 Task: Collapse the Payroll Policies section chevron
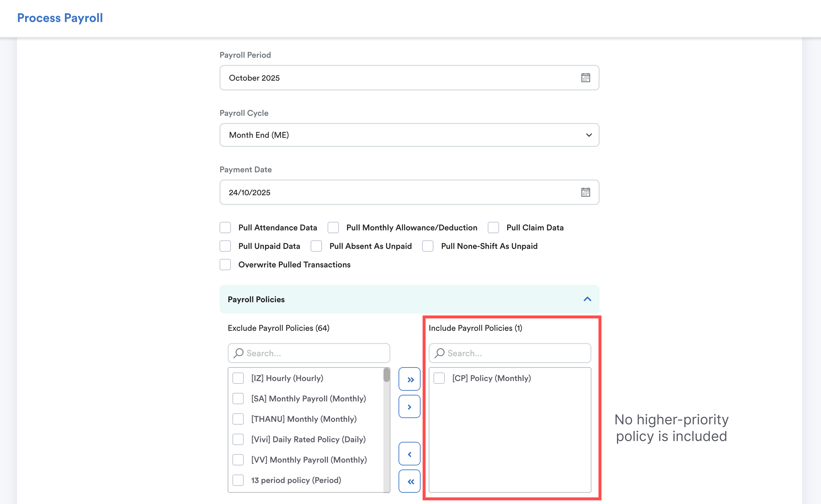587,299
